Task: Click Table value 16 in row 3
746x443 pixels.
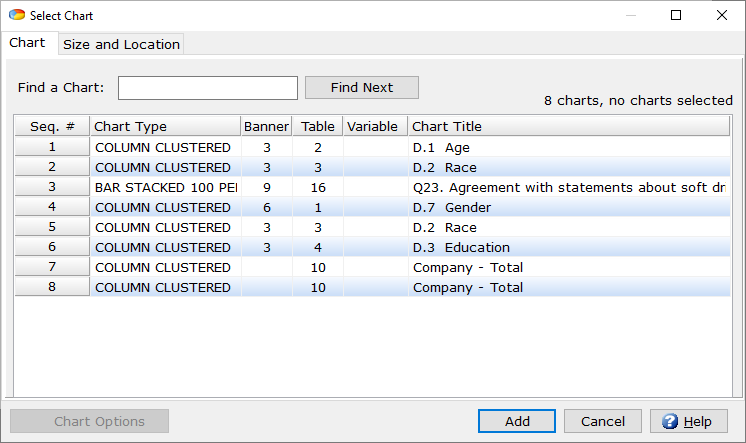Action: coord(318,187)
